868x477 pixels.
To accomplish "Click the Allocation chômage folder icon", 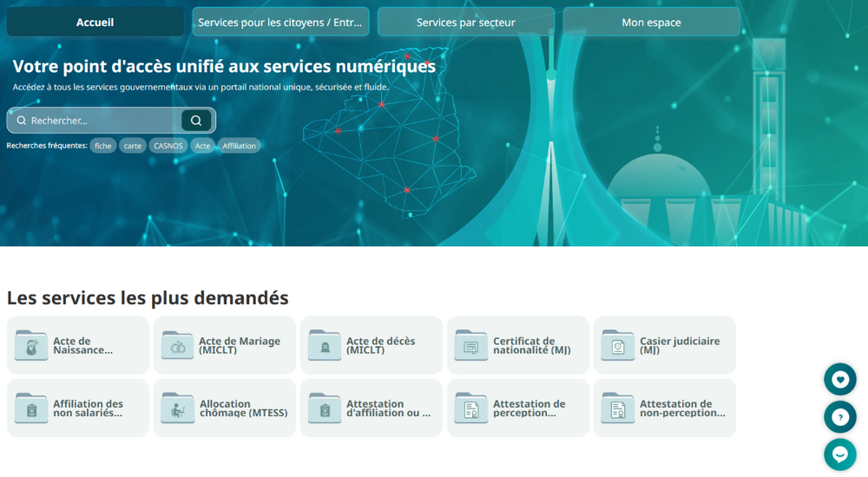I will 177,408.
